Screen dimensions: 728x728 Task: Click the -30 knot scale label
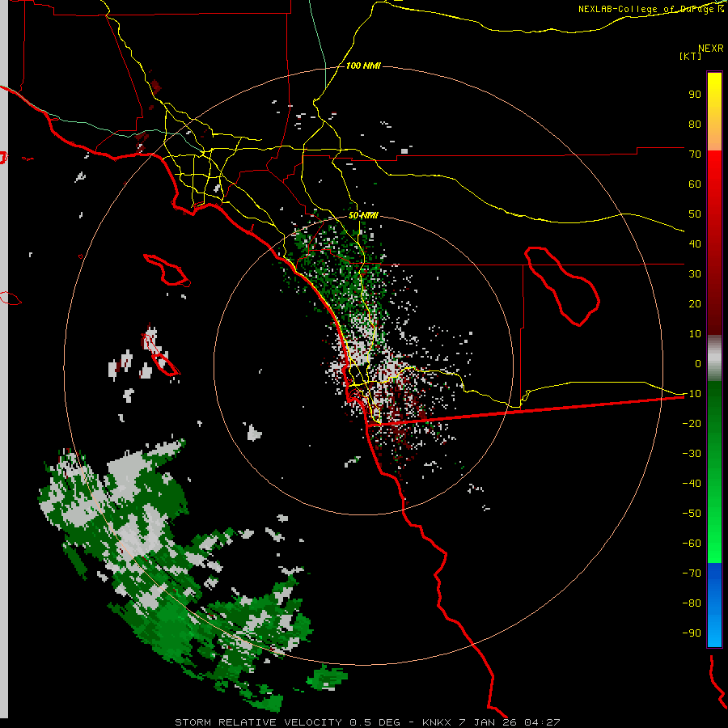[692, 454]
